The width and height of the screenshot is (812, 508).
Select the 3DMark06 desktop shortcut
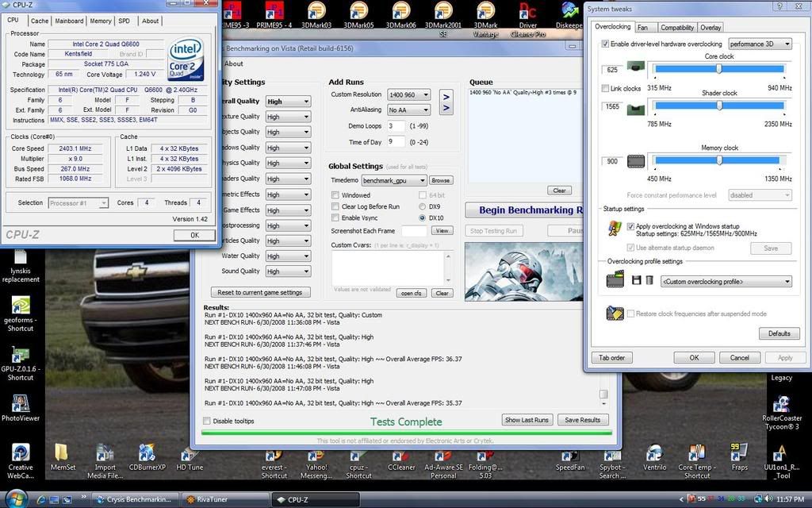pyautogui.click(x=400, y=14)
